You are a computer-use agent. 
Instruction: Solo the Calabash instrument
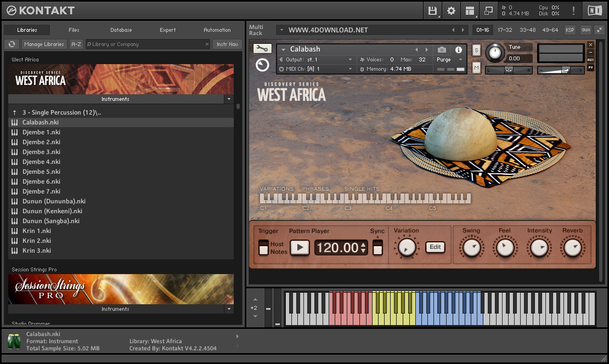pos(477,50)
